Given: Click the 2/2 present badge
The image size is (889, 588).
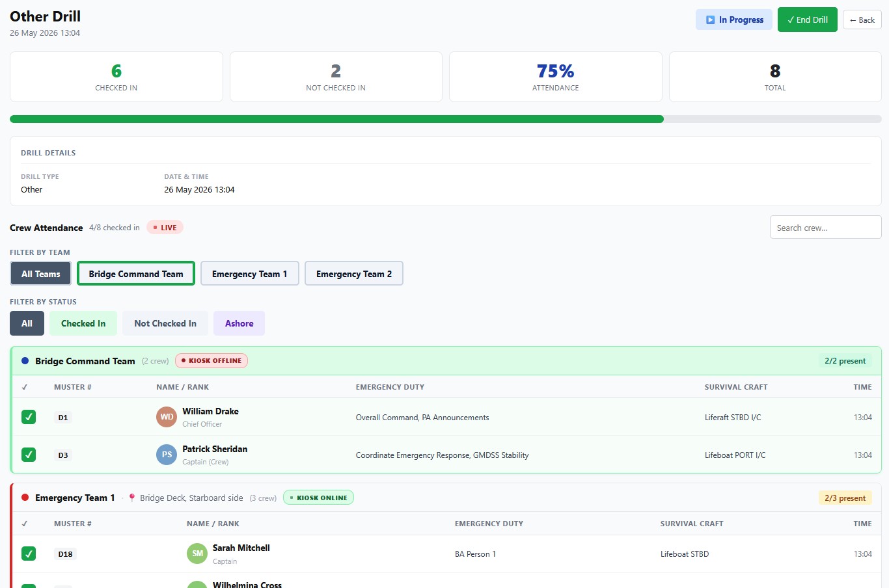Looking at the screenshot, I should [845, 360].
